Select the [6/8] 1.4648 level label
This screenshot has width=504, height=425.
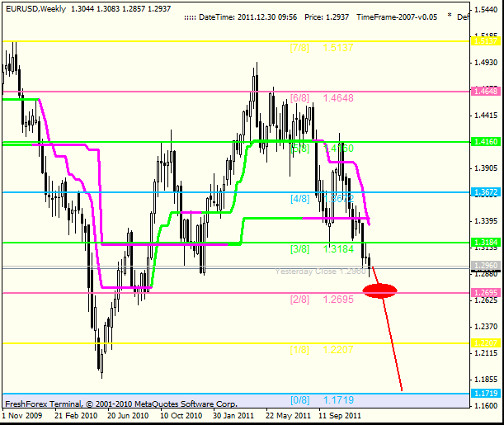point(322,98)
